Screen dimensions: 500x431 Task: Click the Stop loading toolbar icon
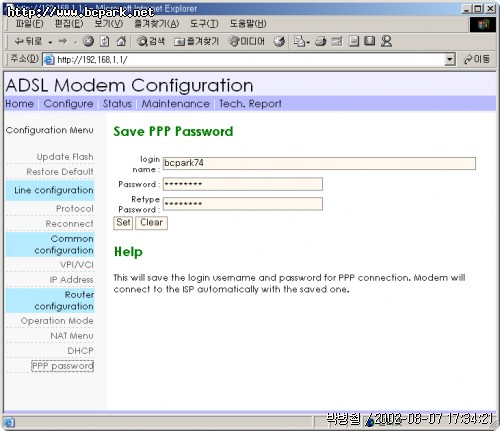pos(88,41)
